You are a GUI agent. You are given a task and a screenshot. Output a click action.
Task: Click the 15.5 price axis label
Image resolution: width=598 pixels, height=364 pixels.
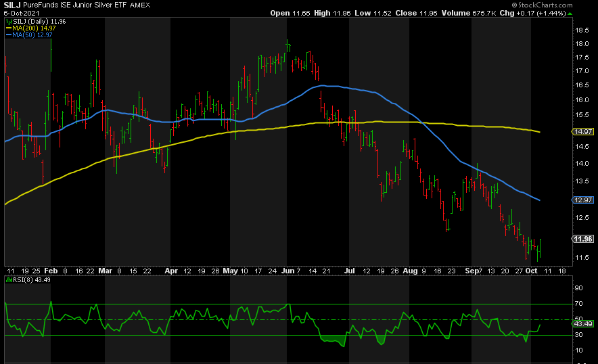tap(582, 115)
